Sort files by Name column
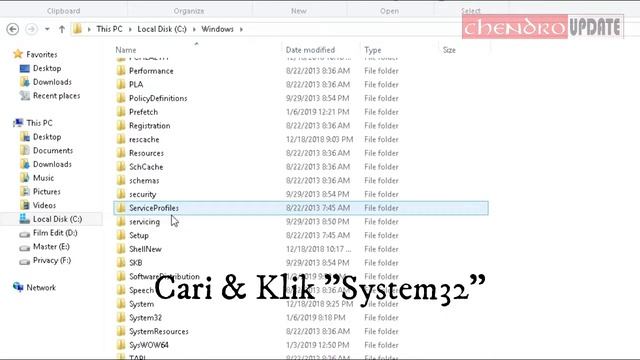 [x=126, y=50]
